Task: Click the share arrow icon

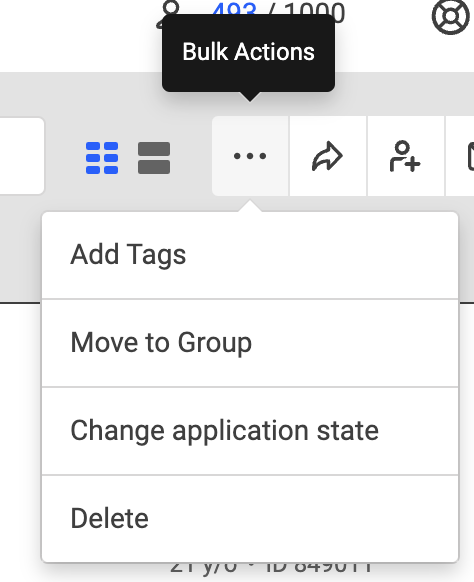Action: 328,156
